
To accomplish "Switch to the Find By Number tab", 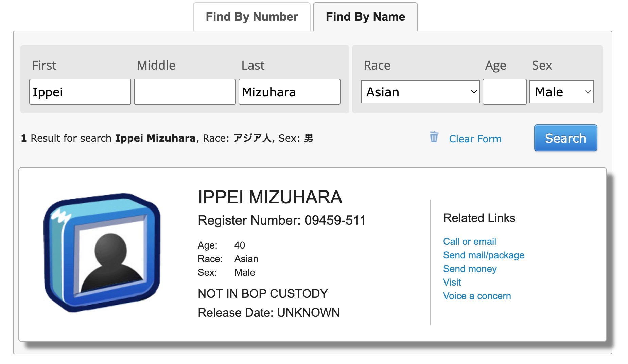I will pos(251,17).
